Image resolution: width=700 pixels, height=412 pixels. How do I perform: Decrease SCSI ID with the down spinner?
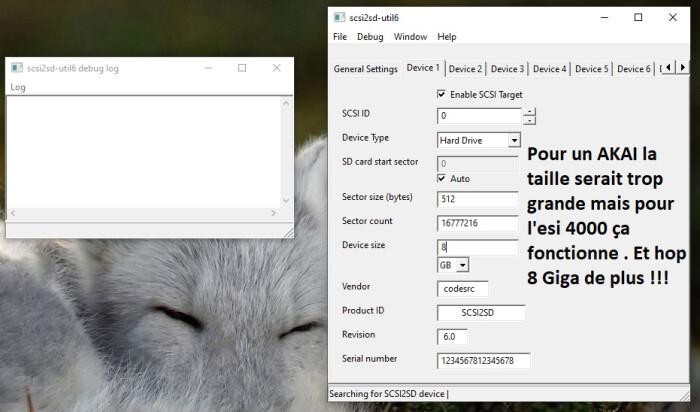tap(529, 120)
